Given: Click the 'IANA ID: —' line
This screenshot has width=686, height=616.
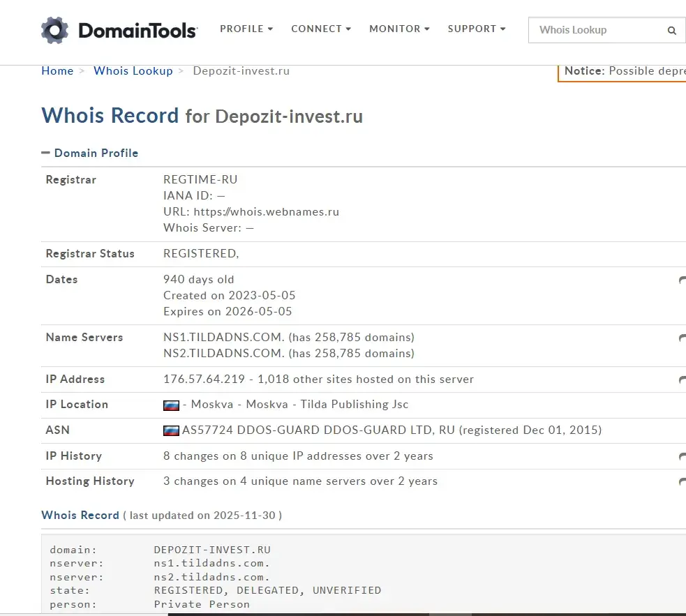Looking at the screenshot, I should click(x=194, y=196).
